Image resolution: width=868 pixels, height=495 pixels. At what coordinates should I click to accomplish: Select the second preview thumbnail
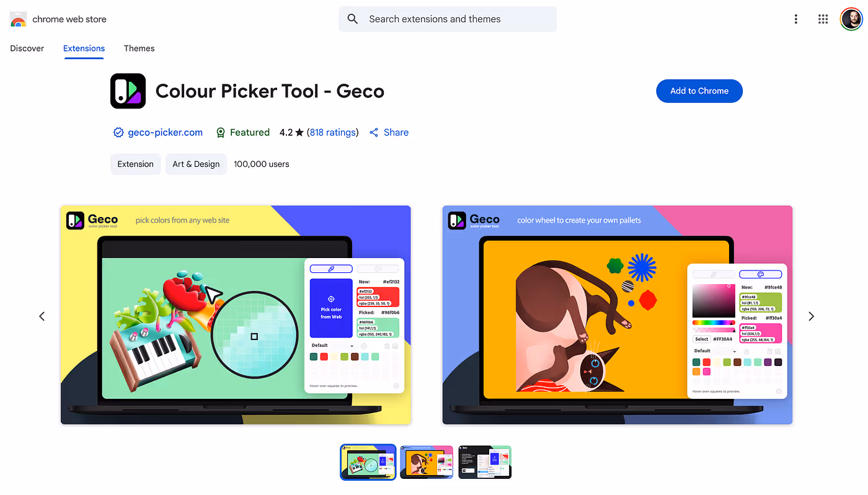tap(427, 462)
